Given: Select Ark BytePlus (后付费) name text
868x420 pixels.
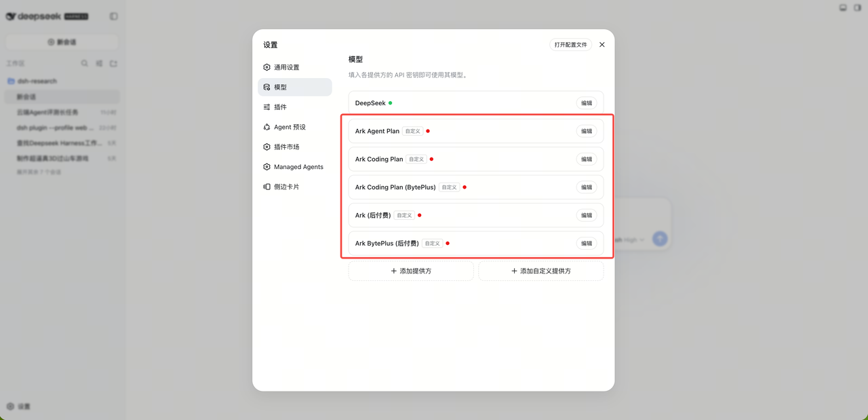Looking at the screenshot, I should [x=387, y=243].
